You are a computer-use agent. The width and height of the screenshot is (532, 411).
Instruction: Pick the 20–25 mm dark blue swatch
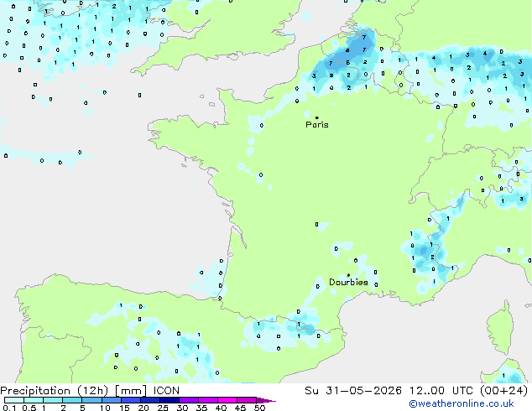point(150,400)
